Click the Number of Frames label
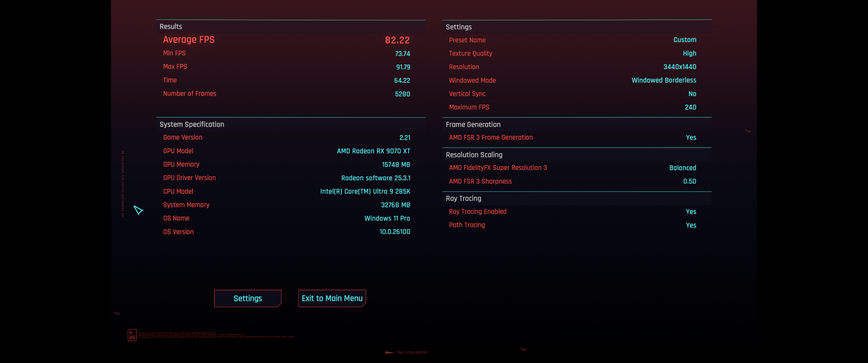 point(190,94)
